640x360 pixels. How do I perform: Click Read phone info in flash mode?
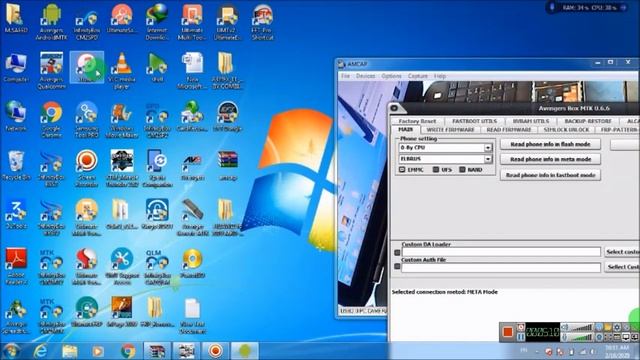coord(550,144)
